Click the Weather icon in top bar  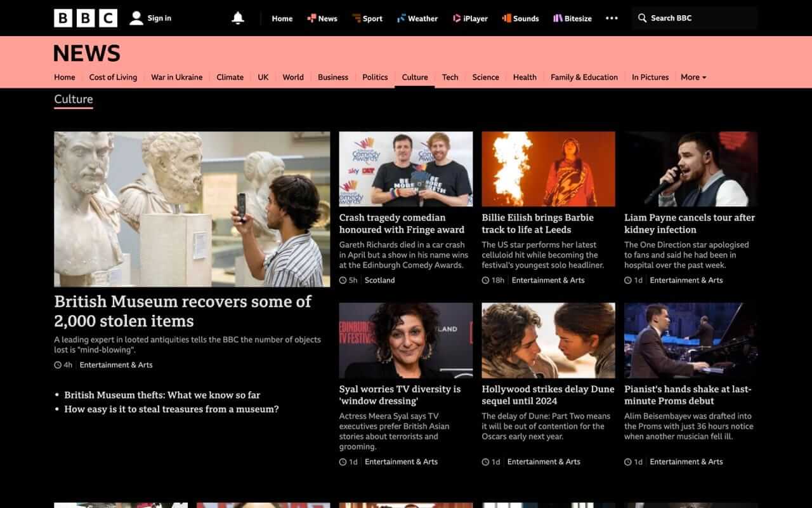[x=401, y=18]
